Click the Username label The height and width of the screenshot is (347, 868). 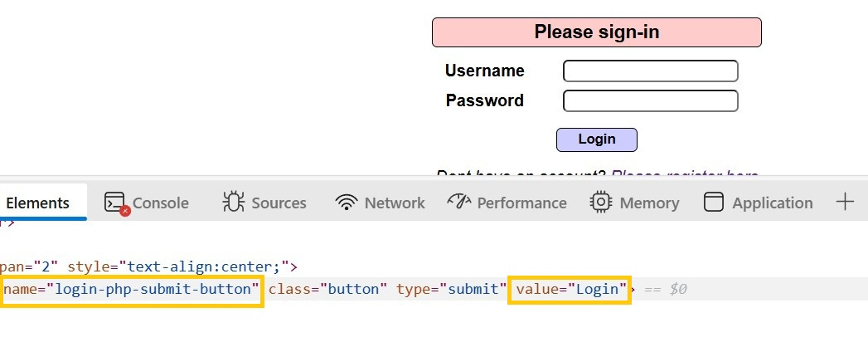484,71
